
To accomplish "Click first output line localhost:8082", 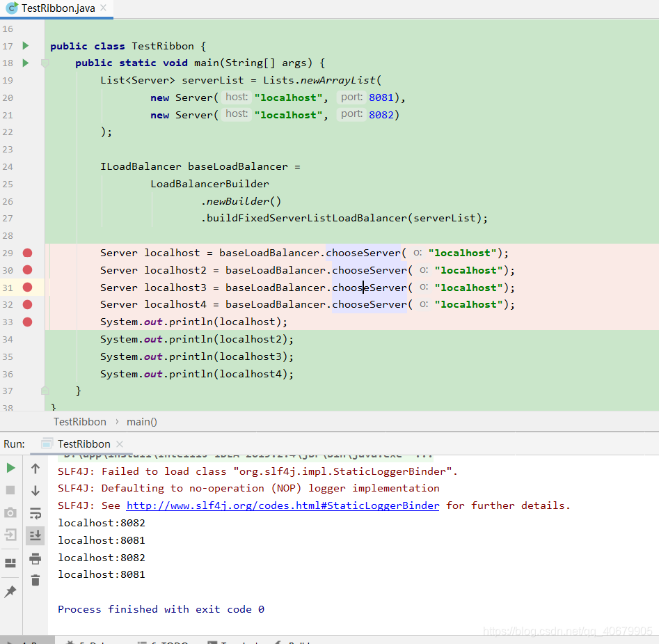I will (x=102, y=523).
